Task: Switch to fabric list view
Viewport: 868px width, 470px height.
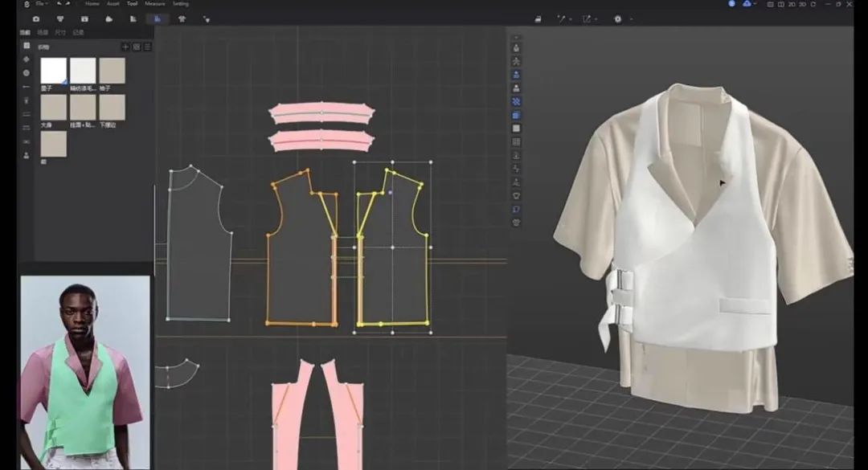Action: click(147, 47)
